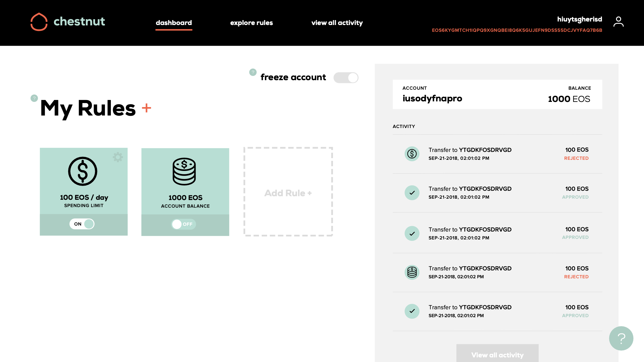This screenshot has width=644, height=362.
Task: Turn off the spending limit rule toggle
Action: click(x=82, y=224)
